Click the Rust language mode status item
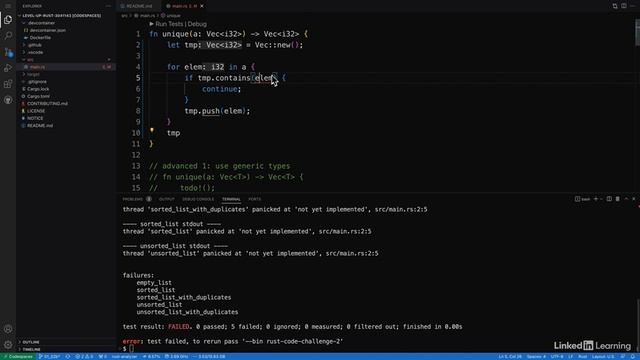Screen dimensions: 640x360 pyautogui.click(x=583, y=356)
